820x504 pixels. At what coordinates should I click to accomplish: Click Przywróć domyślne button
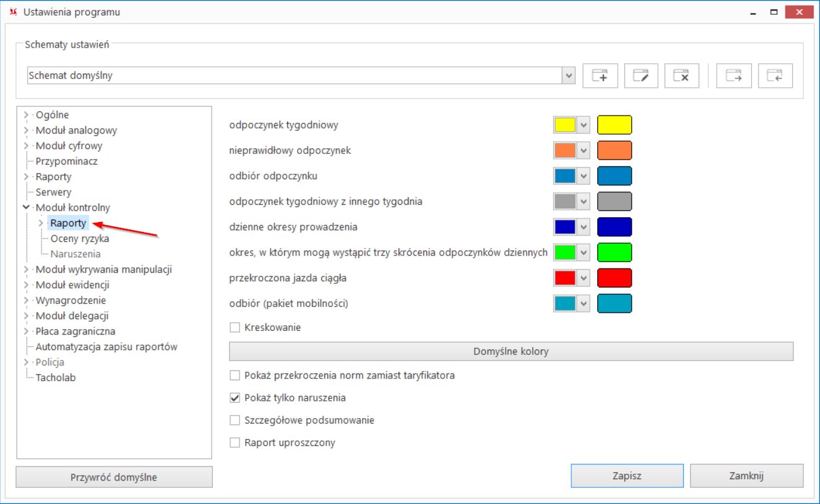[x=114, y=477]
